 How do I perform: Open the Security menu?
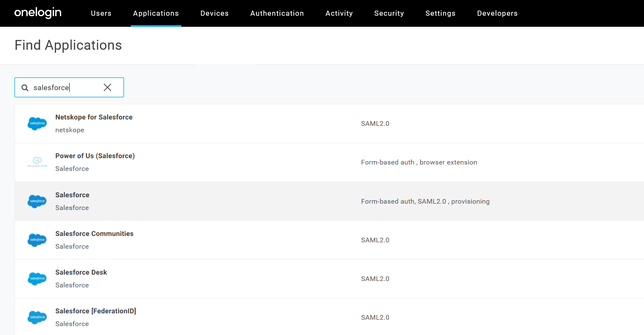point(389,13)
